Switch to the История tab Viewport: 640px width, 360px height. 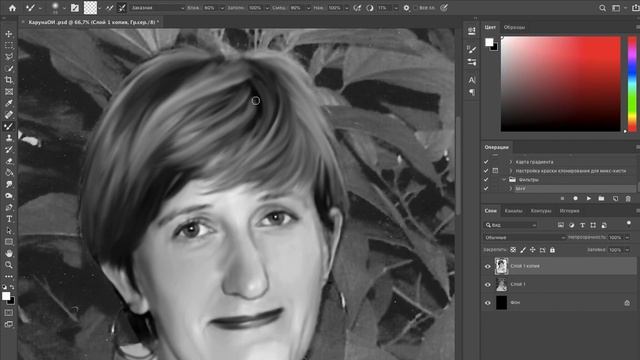(x=569, y=211)
